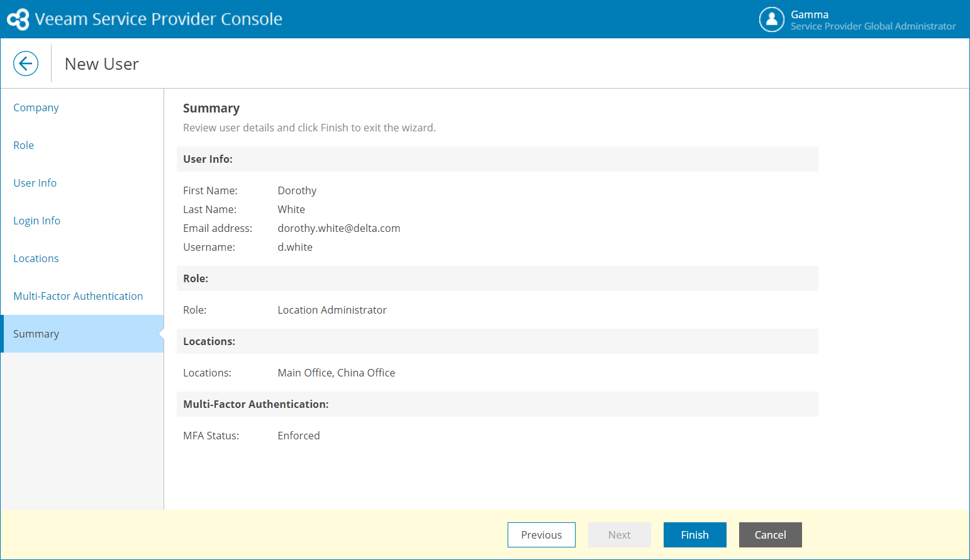Click the Username label
Viewport: 970px width, 560px height.
click(x=209, y=247)
